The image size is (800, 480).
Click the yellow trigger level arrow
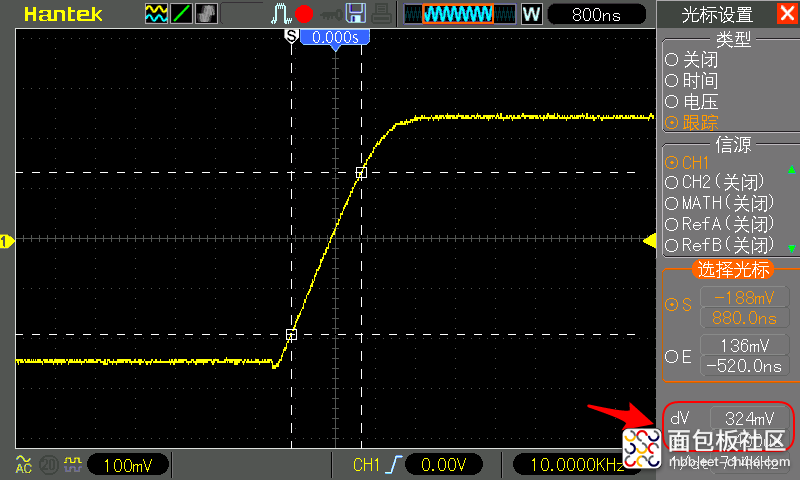point(649,241)
